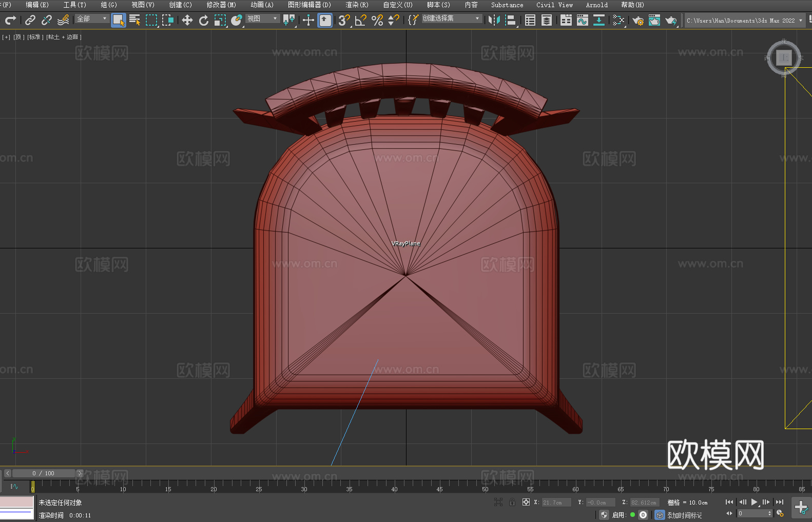Open the 创建选择集 named selection dropdown
Image resolution: width=812 pixels, height=522 pixels.
click(452, 18)
